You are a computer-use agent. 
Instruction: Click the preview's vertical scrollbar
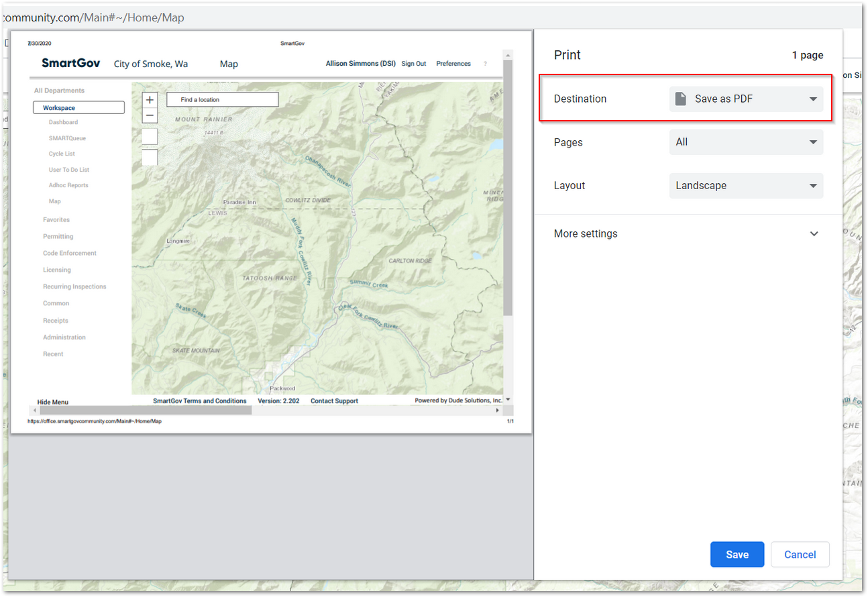(x=508, y=188)
